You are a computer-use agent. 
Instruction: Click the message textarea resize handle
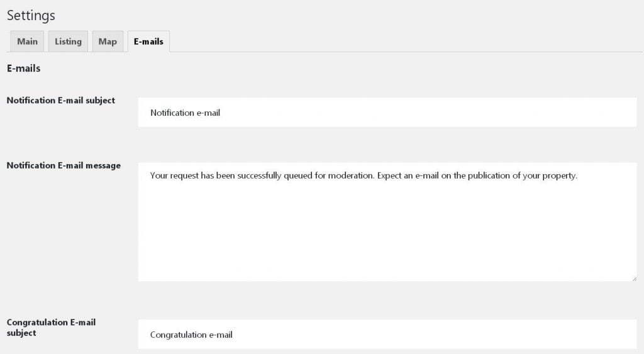[x=633, y=278]
